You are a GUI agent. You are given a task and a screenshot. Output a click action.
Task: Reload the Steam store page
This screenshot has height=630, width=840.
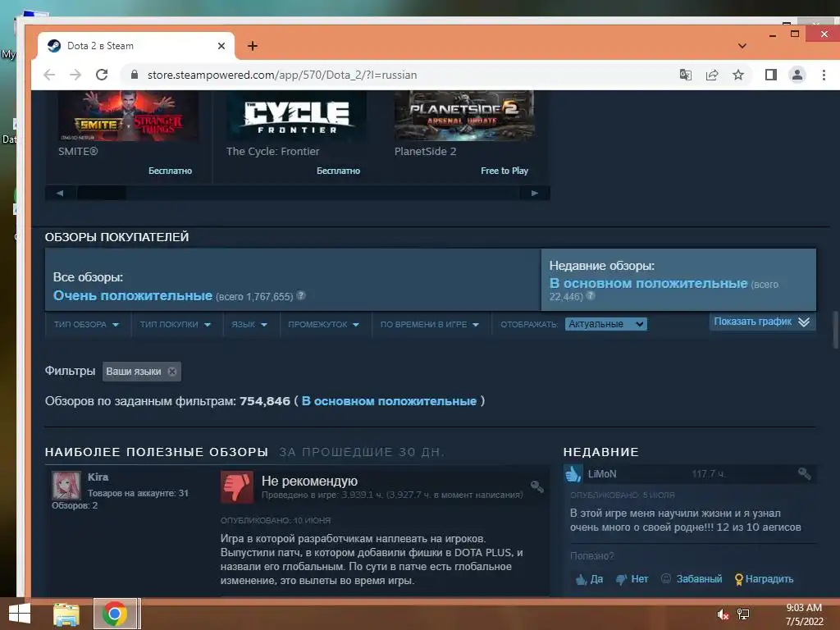[x=102, y=75]
